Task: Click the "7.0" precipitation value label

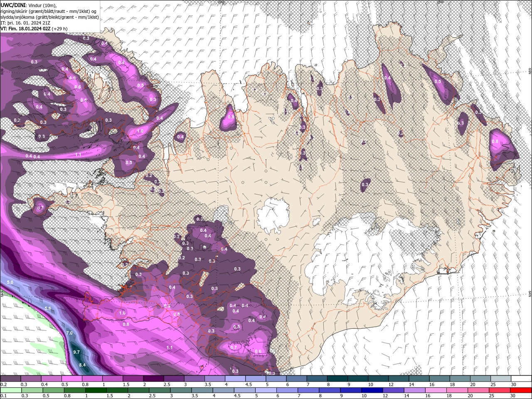Action: (x=69, y=333)
